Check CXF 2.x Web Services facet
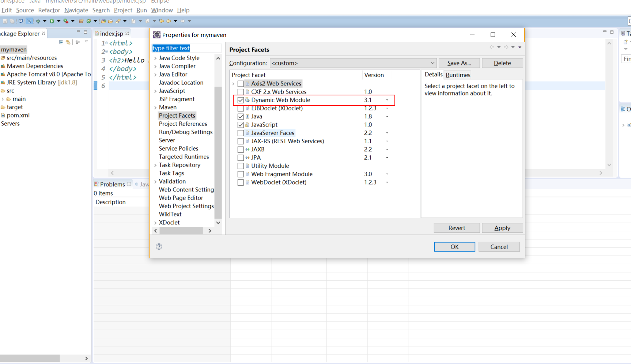The width and height of the screenshot is (631, 364). 241,92
